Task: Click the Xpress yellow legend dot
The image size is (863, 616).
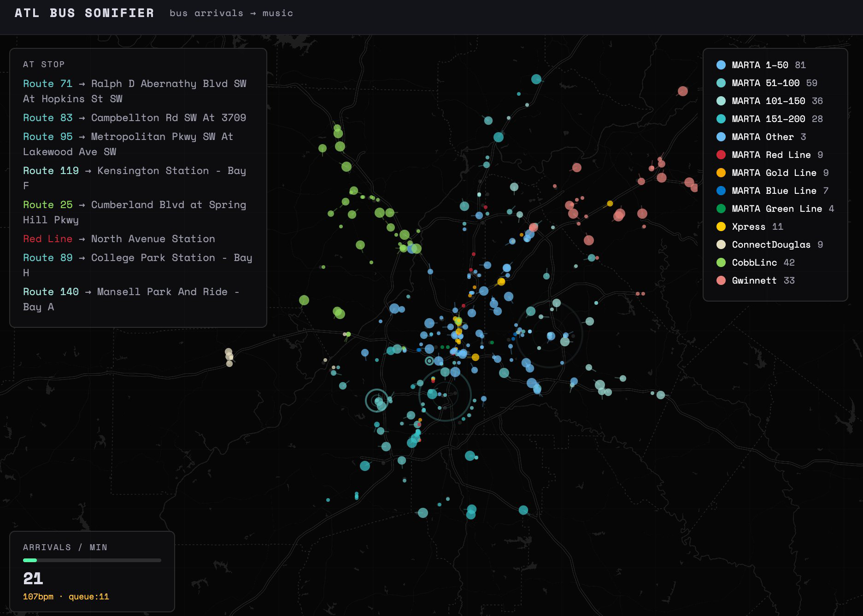Action: click(x=721, y=227)
